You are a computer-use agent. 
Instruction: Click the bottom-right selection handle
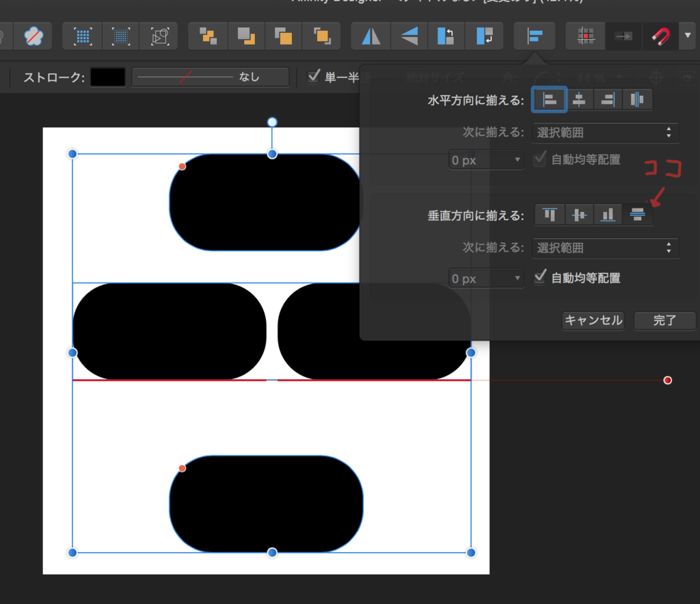(471, 553)
